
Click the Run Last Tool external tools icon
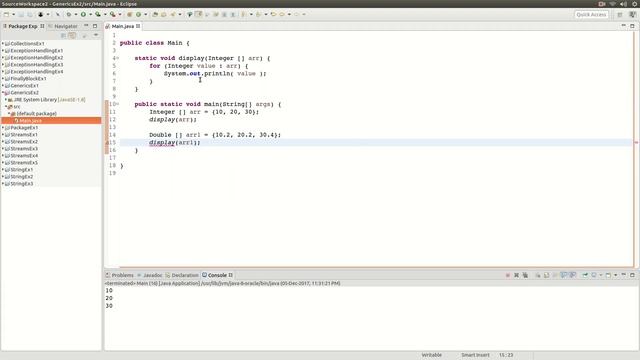(113, 14)
